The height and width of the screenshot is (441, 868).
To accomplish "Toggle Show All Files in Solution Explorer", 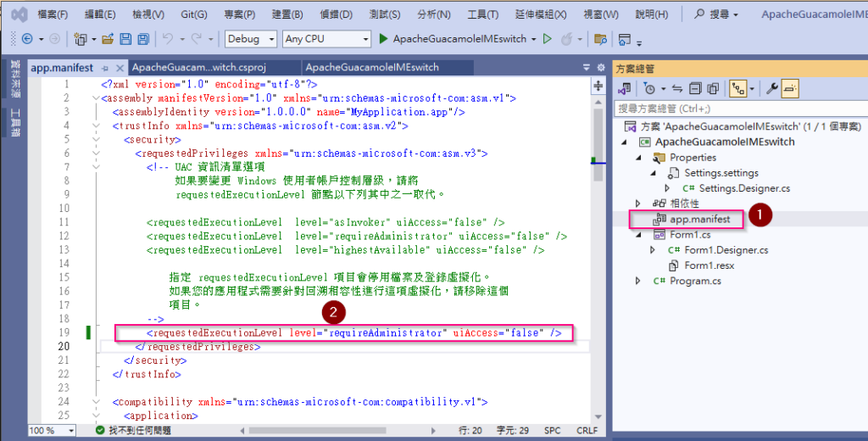I will tap(714, 89).
